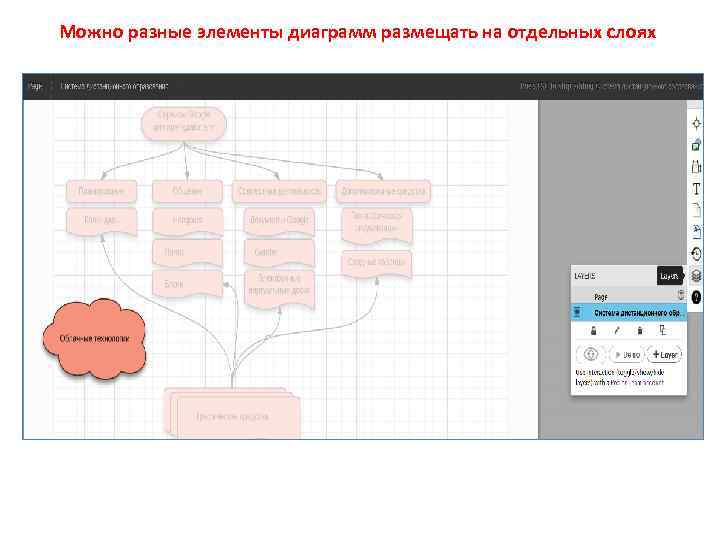Image resolution: width=720 pixels, height=540 pixels.
Task: Click the Page label in top bar
Action: coord(35,86)
